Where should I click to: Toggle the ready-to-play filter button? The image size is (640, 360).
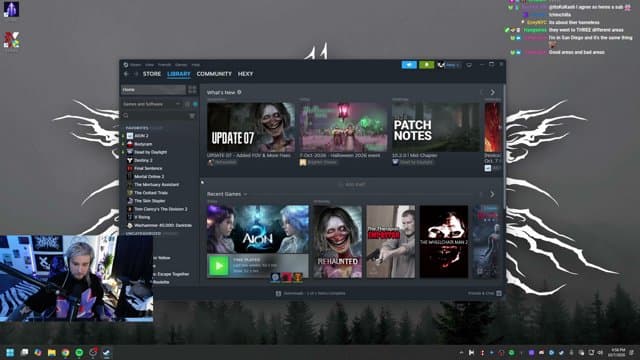(x=195, y=104)
